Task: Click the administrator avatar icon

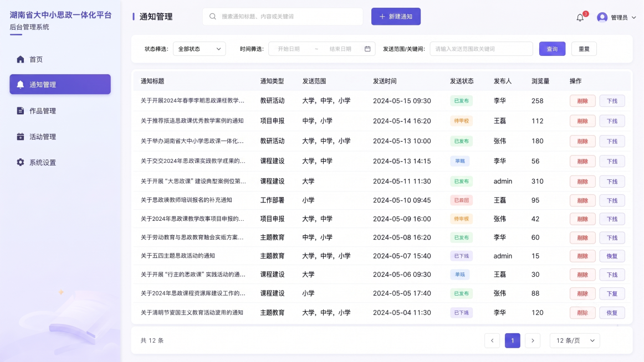Action: 602,17
